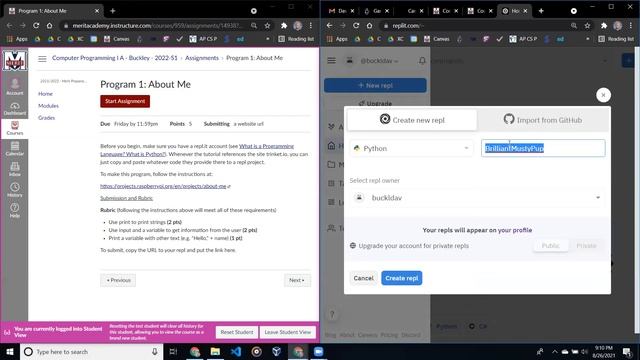Click the taskbar clock showing 9:10 PM
640x360 pixels.
(x=604, y=351)
